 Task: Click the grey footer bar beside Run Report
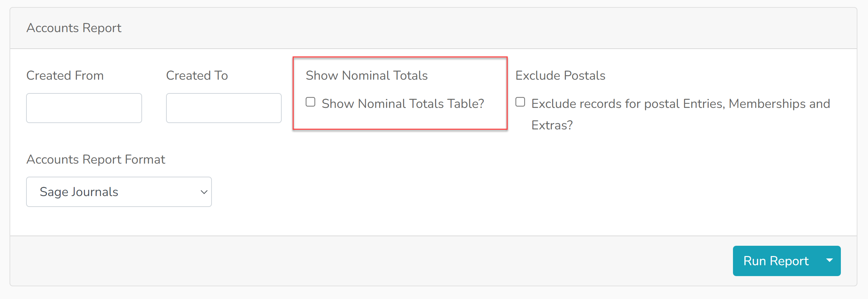point(370,261)
